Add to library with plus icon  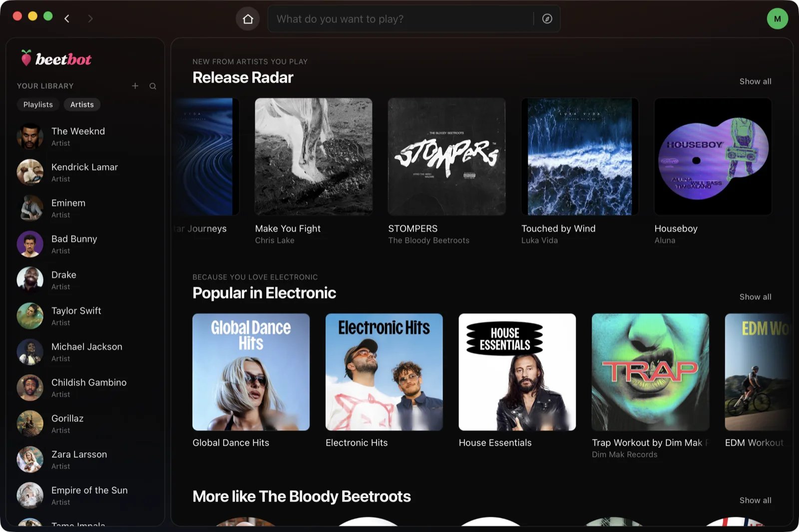tap(135, 86)
